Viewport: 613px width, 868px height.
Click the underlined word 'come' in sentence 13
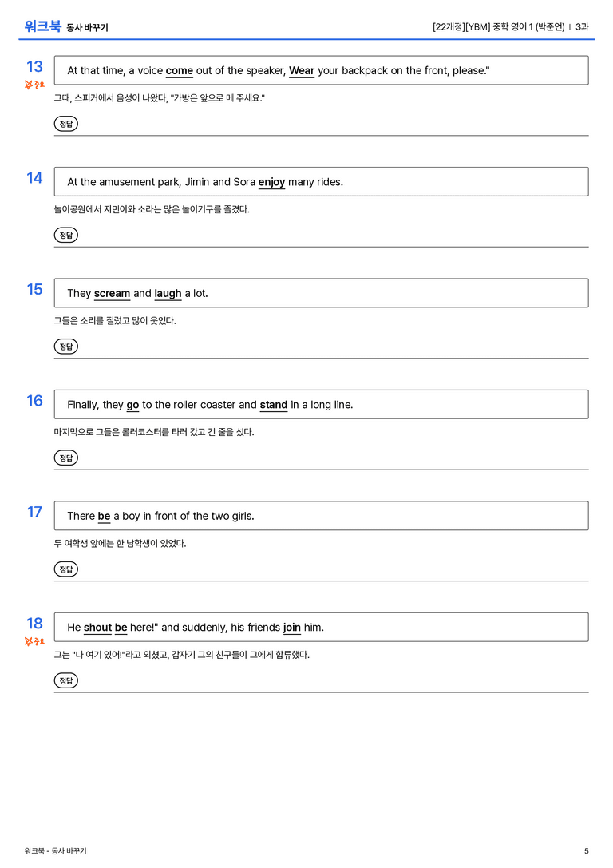[180, 71]
